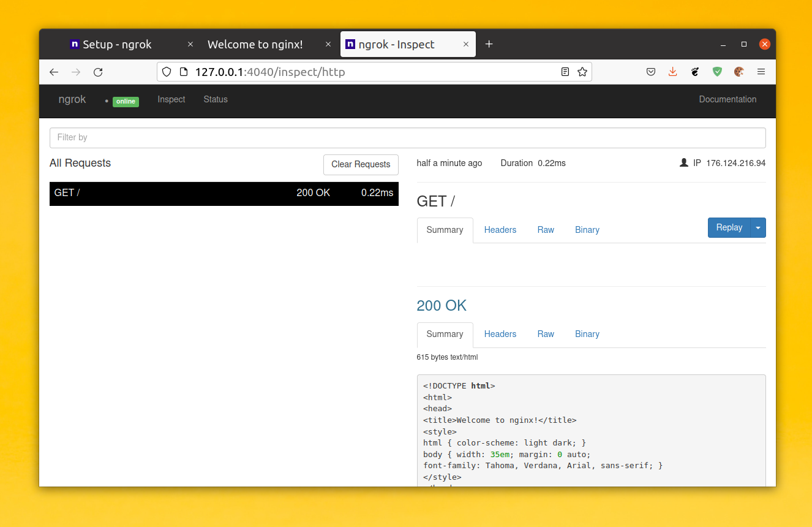Click the Clear Requests button
This screenshot has width=812, height=527.
[x=361, y=164]
